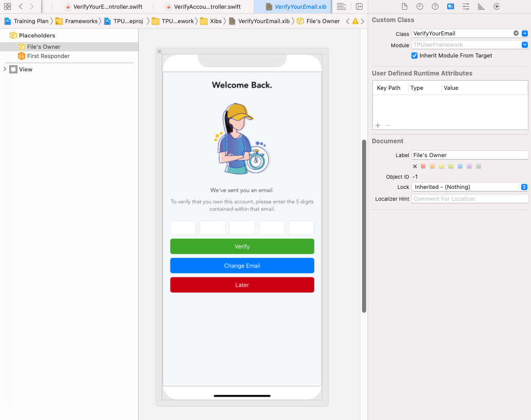The image size is (531, 420).
Task: Add a user defined runtime attribute
Action: click(x=378, y=125)
